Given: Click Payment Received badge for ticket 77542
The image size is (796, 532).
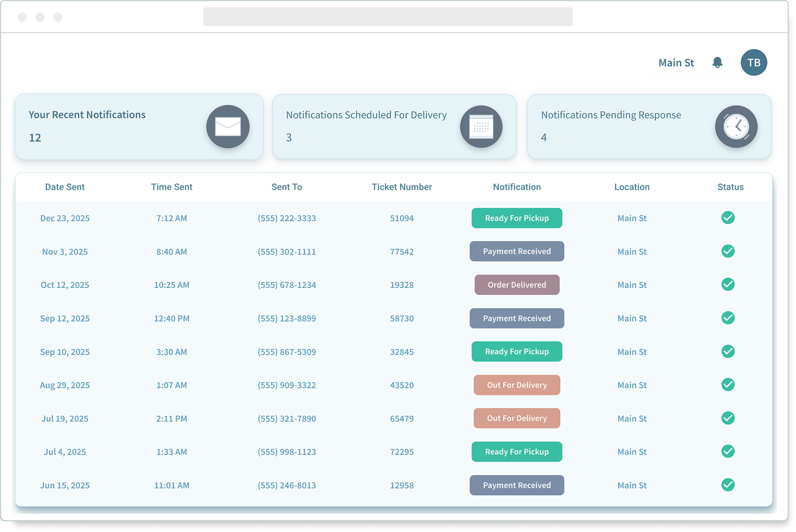Looking at the screenshot, I should pyautogui.click(x=517, y=251).
